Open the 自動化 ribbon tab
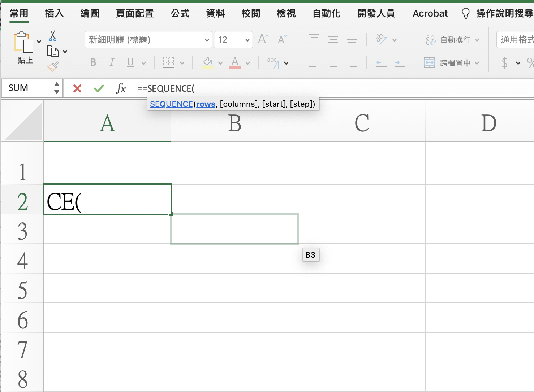 click(x=326, y=14)
